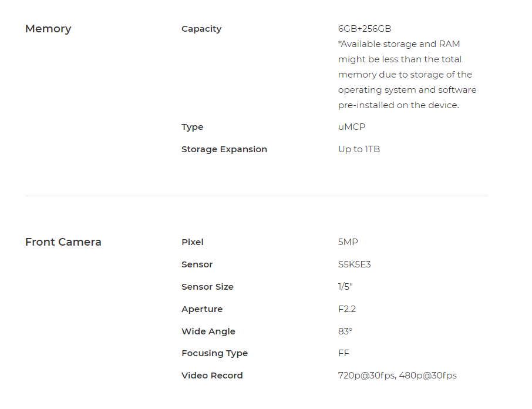Click the S5K5E3 sensor value
532x409 pixels.
pos(354,264)
